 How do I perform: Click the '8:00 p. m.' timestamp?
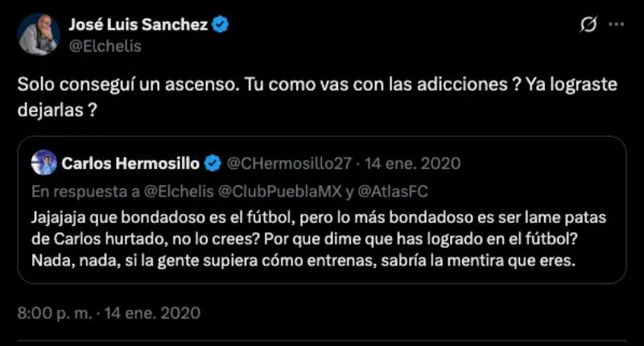click(56, 311)
